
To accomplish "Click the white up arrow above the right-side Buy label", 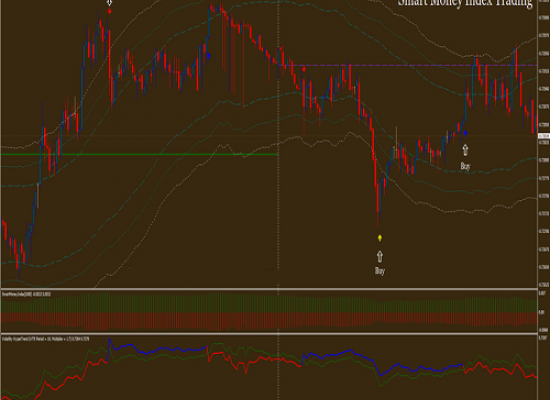I will 465,150.
